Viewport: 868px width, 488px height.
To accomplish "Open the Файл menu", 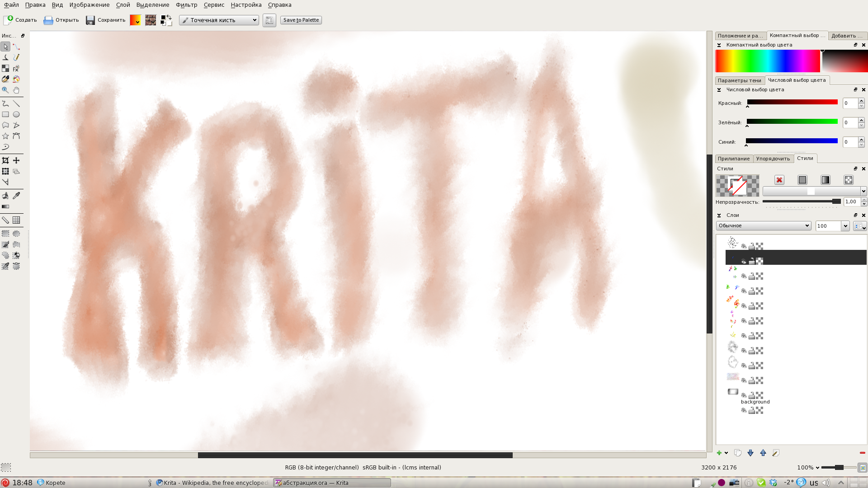I will tap(12, 5).
